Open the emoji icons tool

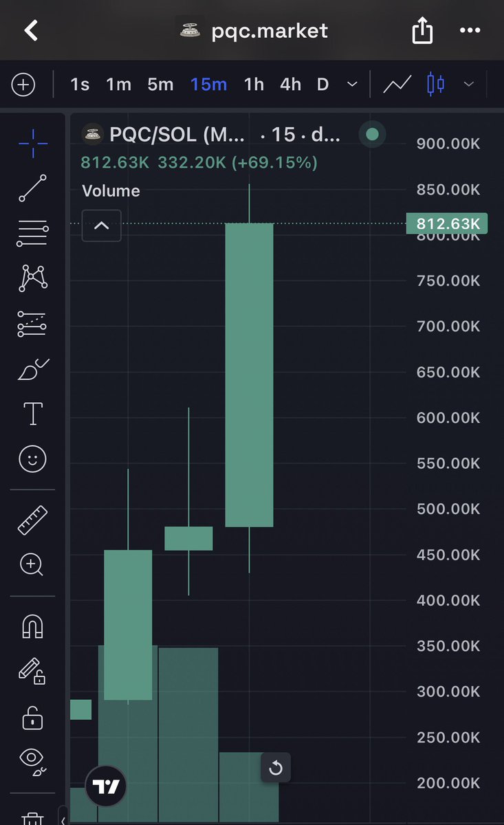[x=33, y=459]
